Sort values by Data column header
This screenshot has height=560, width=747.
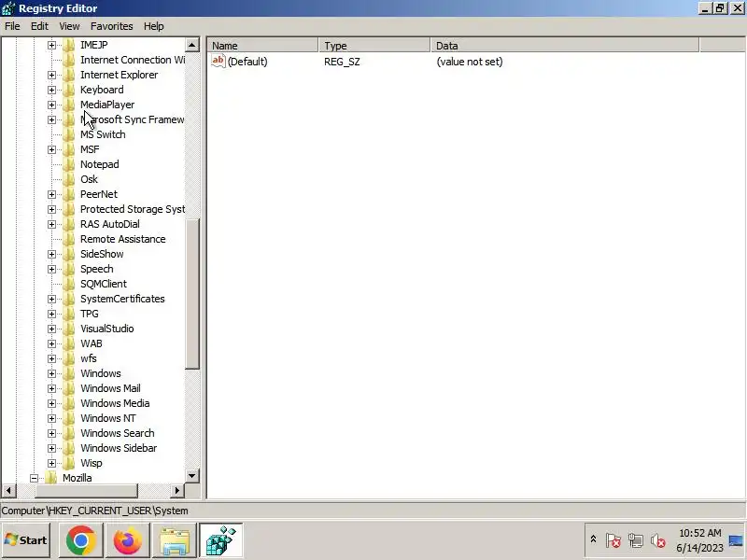(565, 46)
